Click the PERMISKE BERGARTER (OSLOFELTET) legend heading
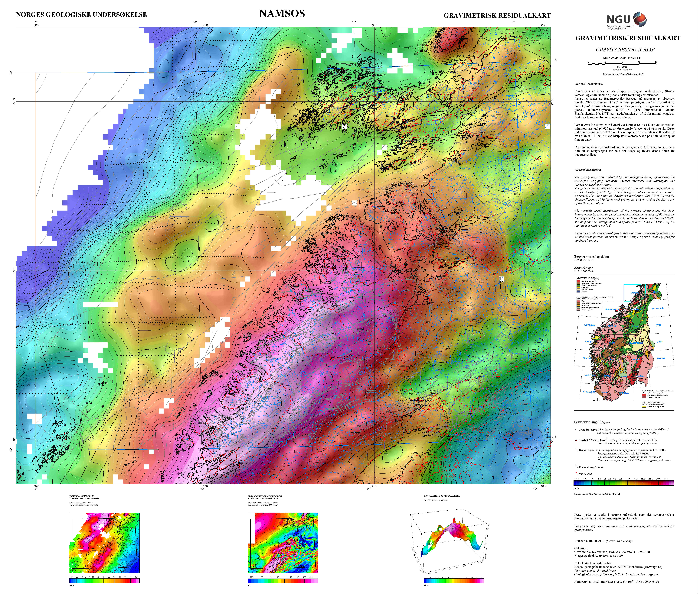The width and height of the screenshot is (700, 594). click(x=658, y=391)
